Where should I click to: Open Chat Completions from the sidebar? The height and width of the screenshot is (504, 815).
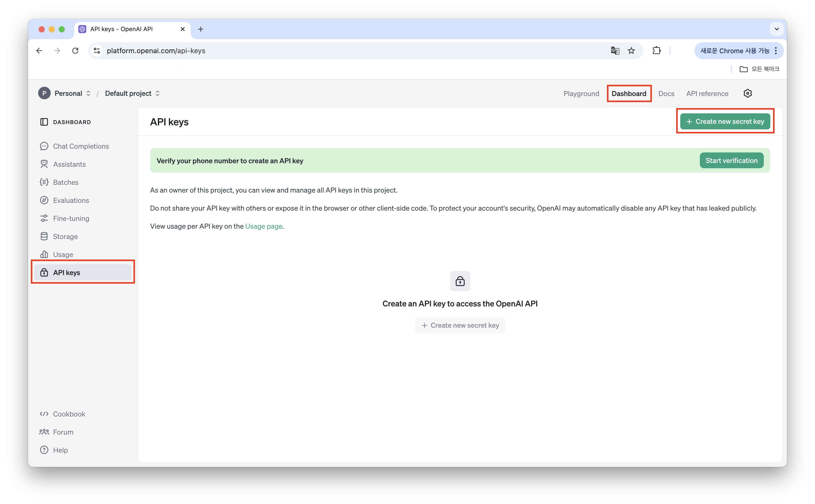(81, 146)
